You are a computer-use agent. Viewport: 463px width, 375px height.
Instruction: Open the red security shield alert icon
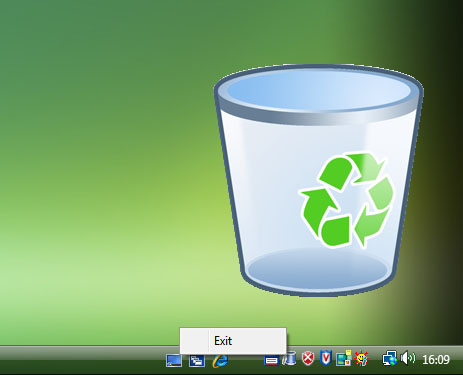(x=308, y=359)
